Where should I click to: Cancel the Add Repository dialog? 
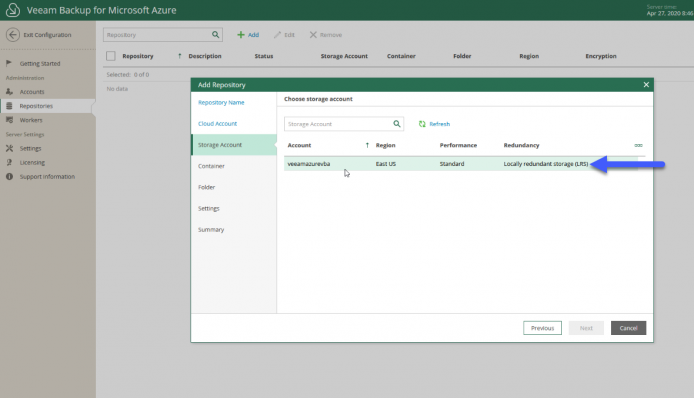click(x=628, y=328)
